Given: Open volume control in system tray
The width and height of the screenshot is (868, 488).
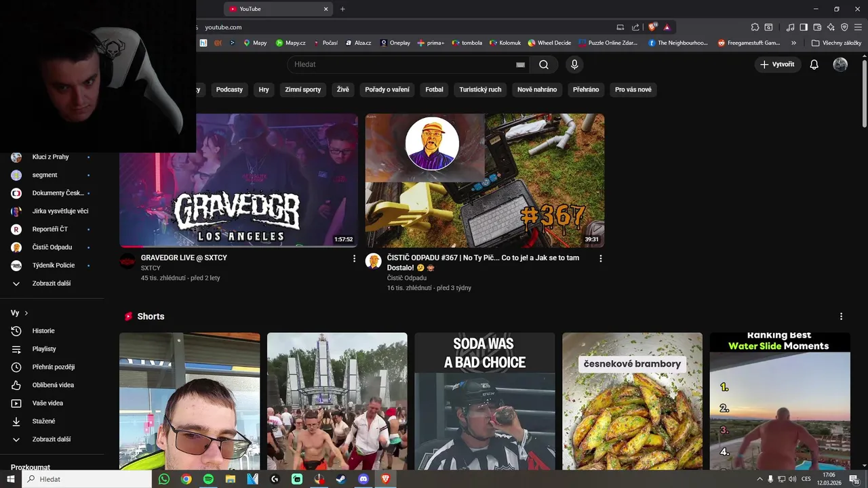Looking at the screenshot, I should click(x=792, y=479).
